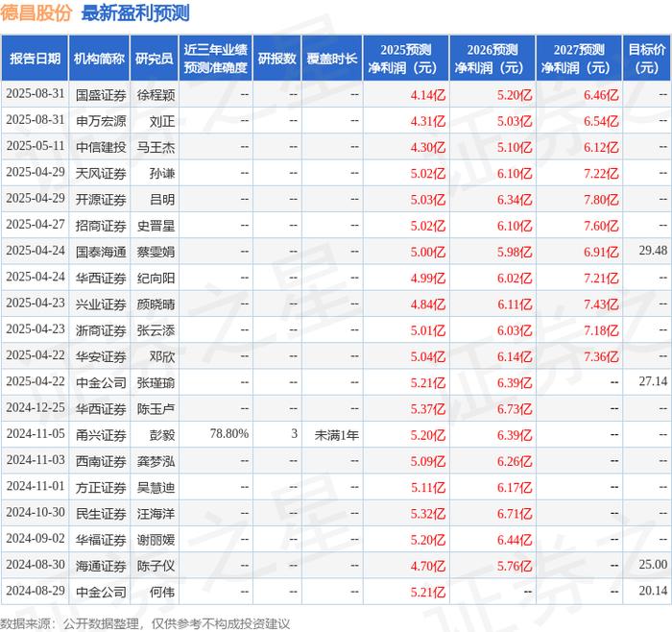Click the 20.14 target price
The height and width of the screenshot is (632, 672).
pyautogui.click(x=653, y=591)
